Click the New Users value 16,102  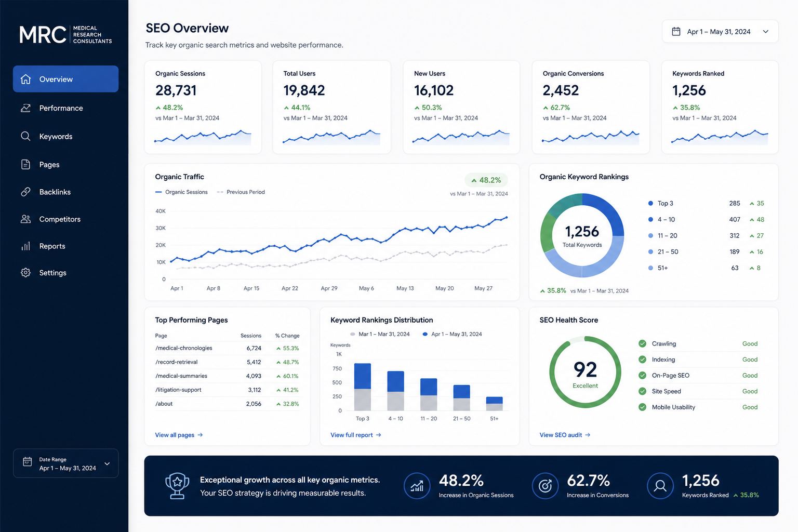point(434,90)
